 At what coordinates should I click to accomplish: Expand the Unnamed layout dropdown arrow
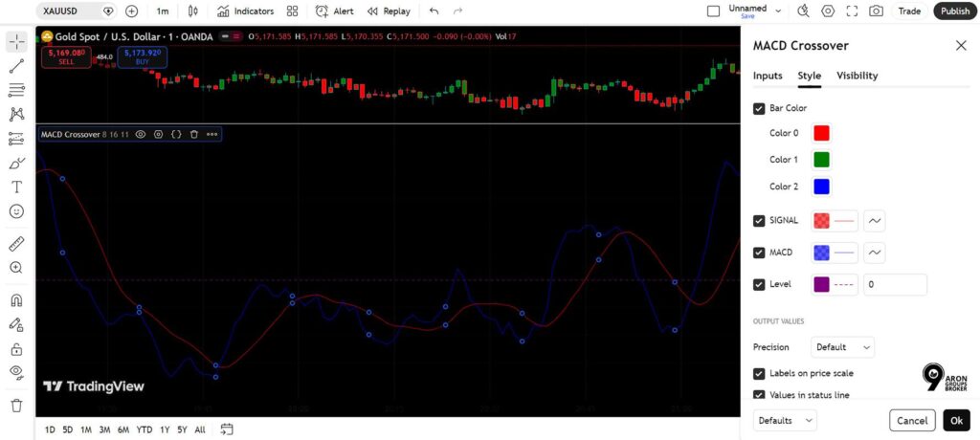click(778, 11)
